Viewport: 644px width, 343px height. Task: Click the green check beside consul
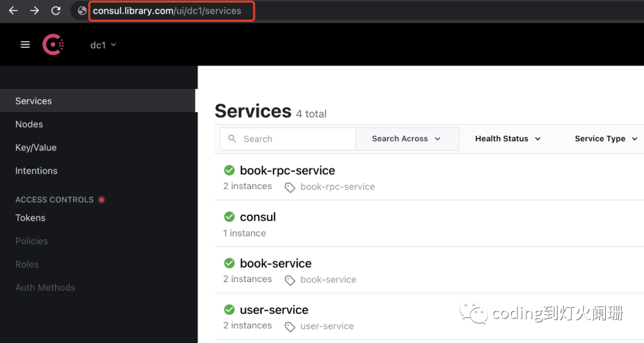[229, 217]
